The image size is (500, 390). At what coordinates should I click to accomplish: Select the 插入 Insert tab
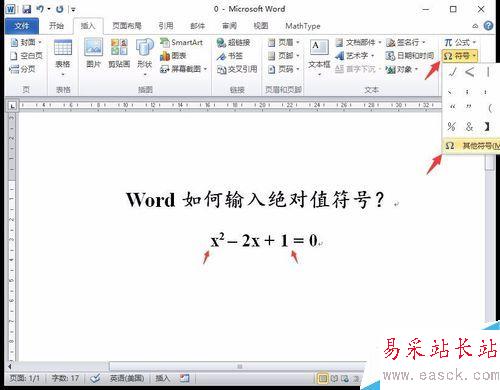point(88,26)
